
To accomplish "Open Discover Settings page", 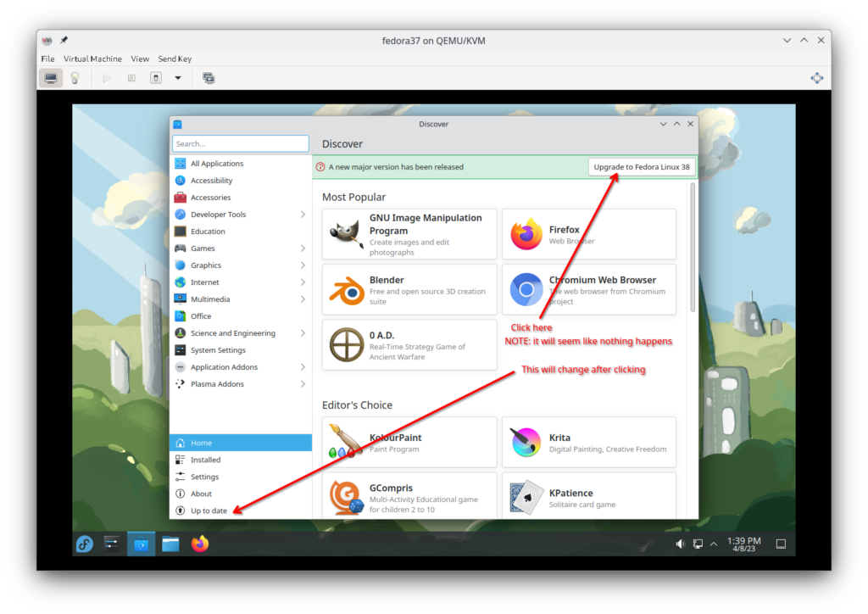I will pos(241,477).
